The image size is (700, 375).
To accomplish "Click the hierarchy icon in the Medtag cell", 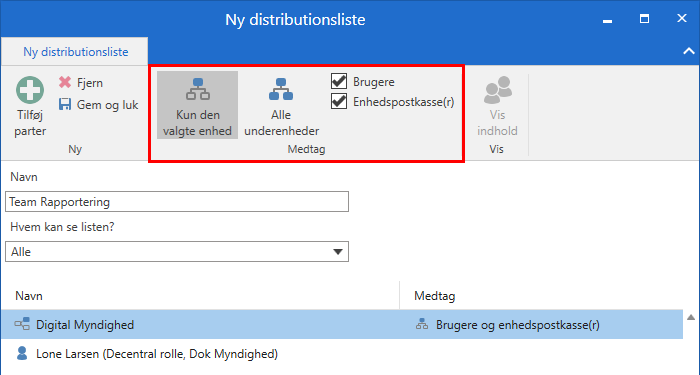I will point(421,325).
